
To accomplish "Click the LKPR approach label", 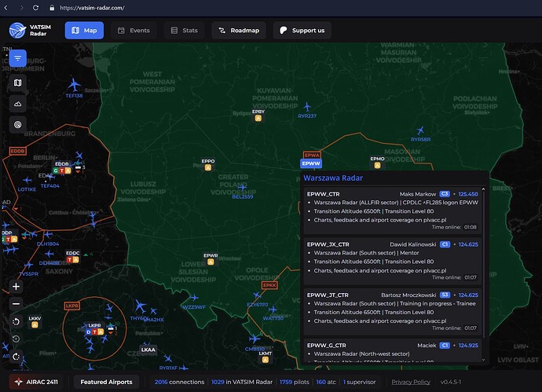I will tap(72, 306).
